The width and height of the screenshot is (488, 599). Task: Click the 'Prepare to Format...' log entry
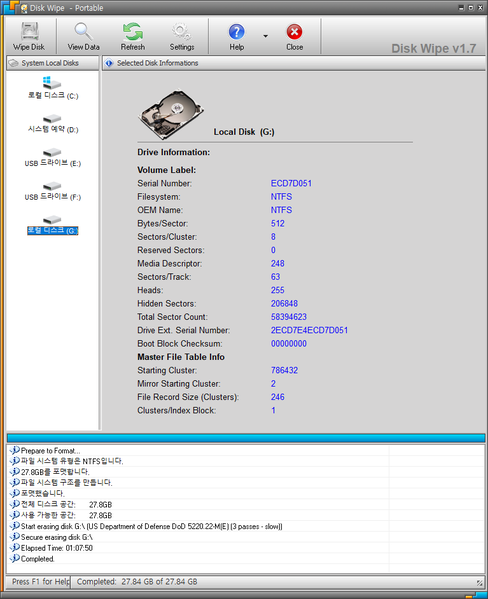coord(50,451)
